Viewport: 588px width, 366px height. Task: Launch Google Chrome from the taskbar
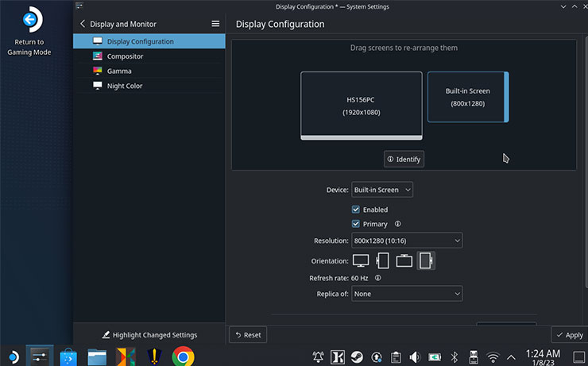[183, 356]
